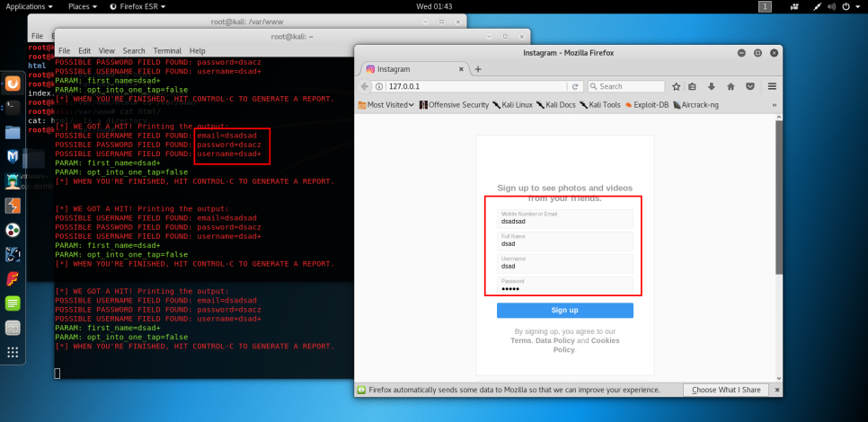
Task: Launch Armitage from the dock
Action: 13,180
